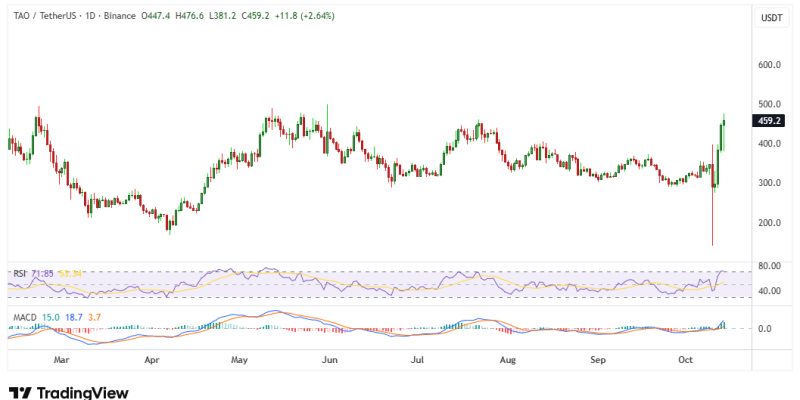
Task: Click the Aug label on time axis
Action: coord(506,357)
